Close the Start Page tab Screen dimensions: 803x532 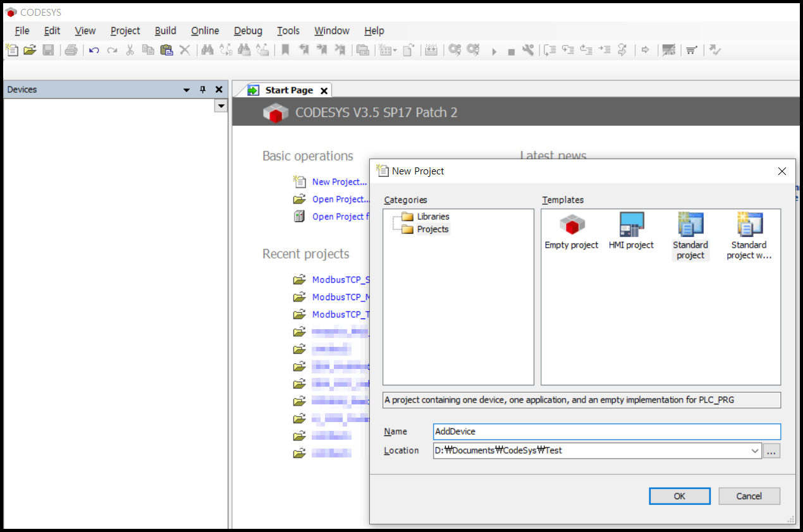point(324,91)
